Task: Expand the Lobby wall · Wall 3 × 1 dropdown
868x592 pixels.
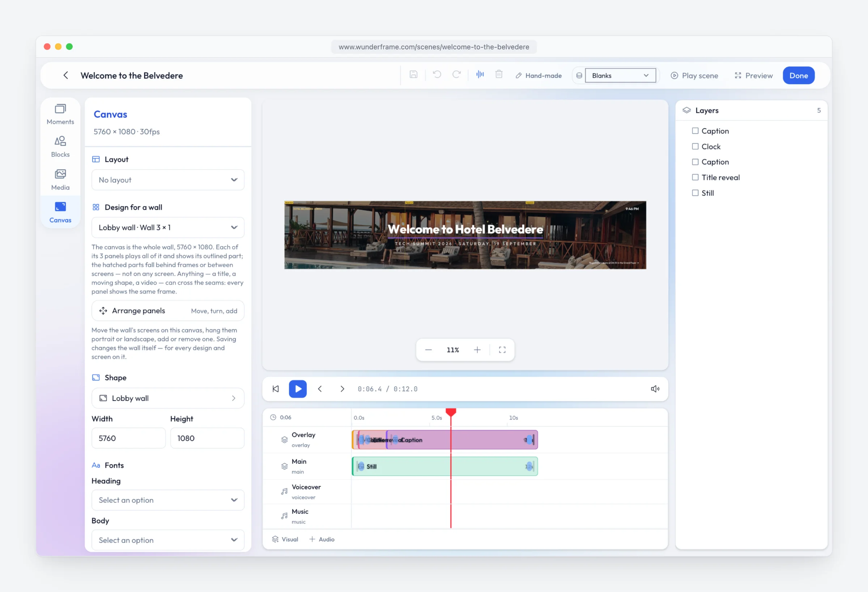Action: point(168,227)
